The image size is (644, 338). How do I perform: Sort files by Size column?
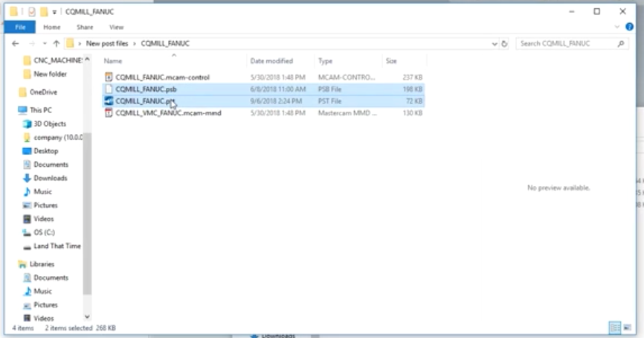(x=391, y=61)
